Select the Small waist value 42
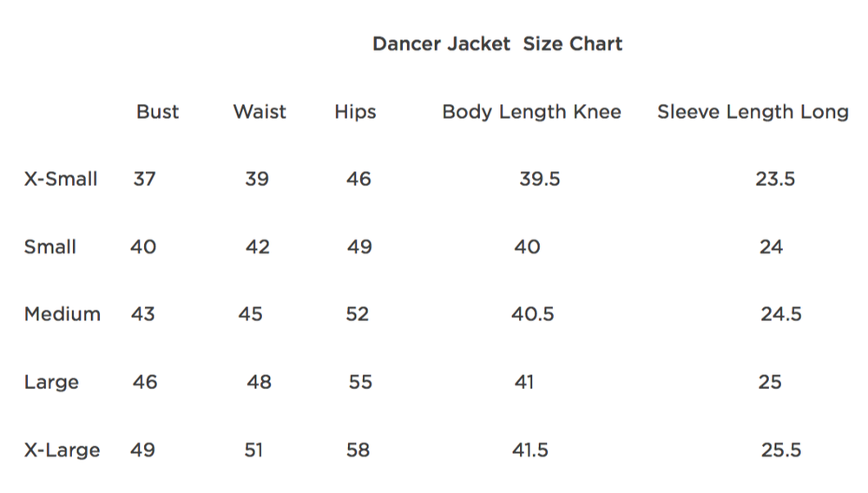 pyautogui.click(x=258, y=247)
